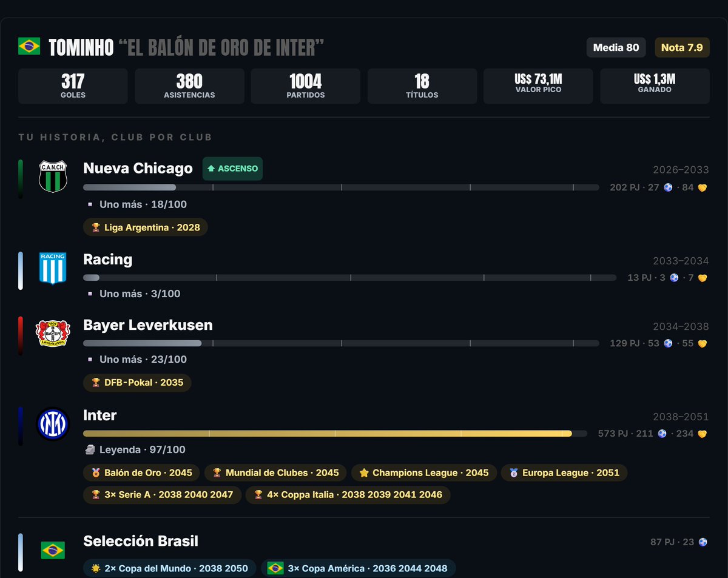This screenshot has height=578, width=728.
Task: Click the Nota 7.9 badge
Action: pyautogui.click(x=682, y=47)
